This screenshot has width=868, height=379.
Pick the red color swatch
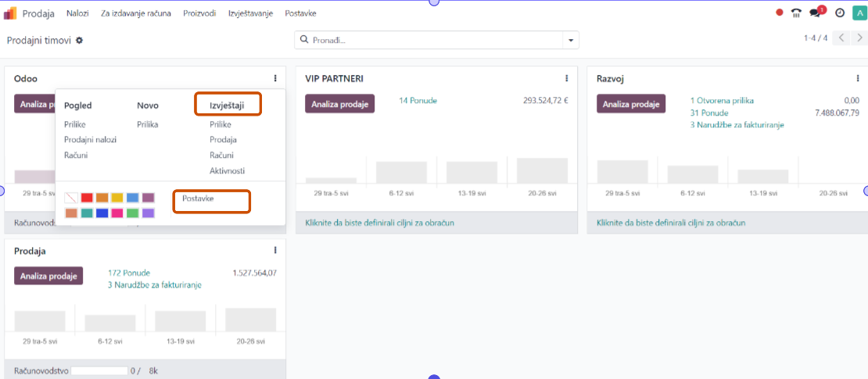tap(87, 198)
